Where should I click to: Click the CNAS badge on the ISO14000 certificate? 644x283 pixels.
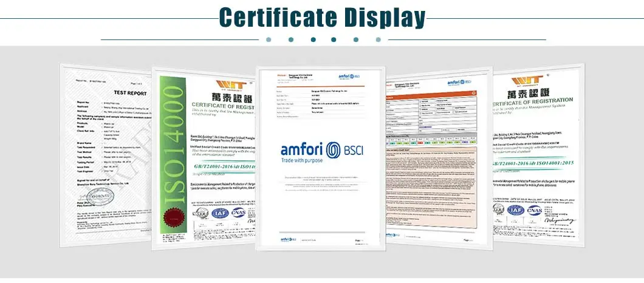[239, 213]
